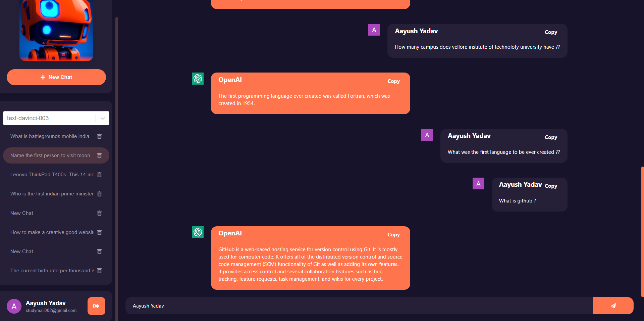Delete the 'The current birth rate per thousand' chat
This screenshot has height=321, width=644.
click(99, 271)
